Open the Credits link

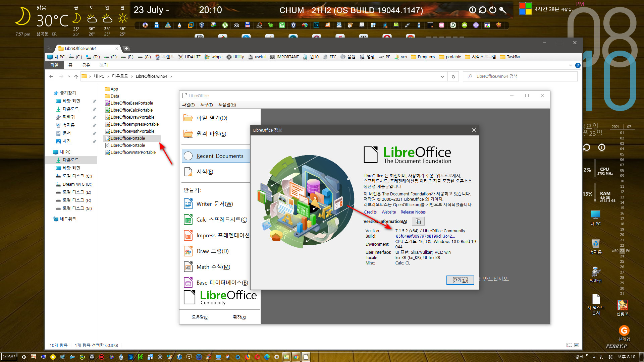coord(370,212)
